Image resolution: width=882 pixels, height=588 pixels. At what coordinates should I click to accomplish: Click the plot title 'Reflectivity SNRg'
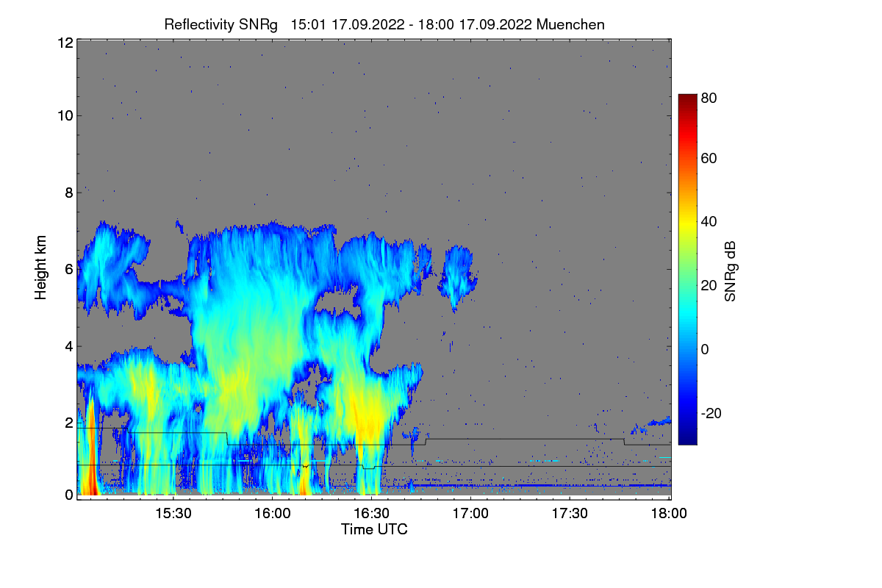[x=221, y=24]
